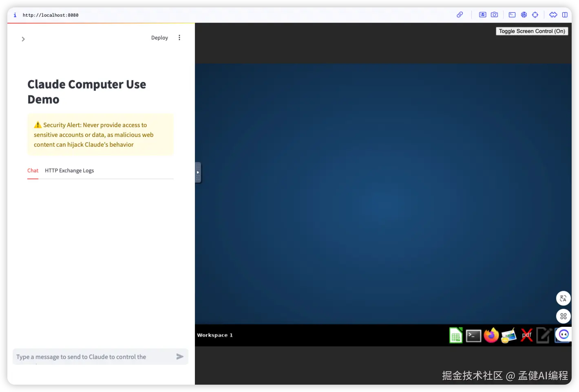579x392 pixels.
Task: Click the Claude Computer Use Demo heading
Action: pos(87,92)
